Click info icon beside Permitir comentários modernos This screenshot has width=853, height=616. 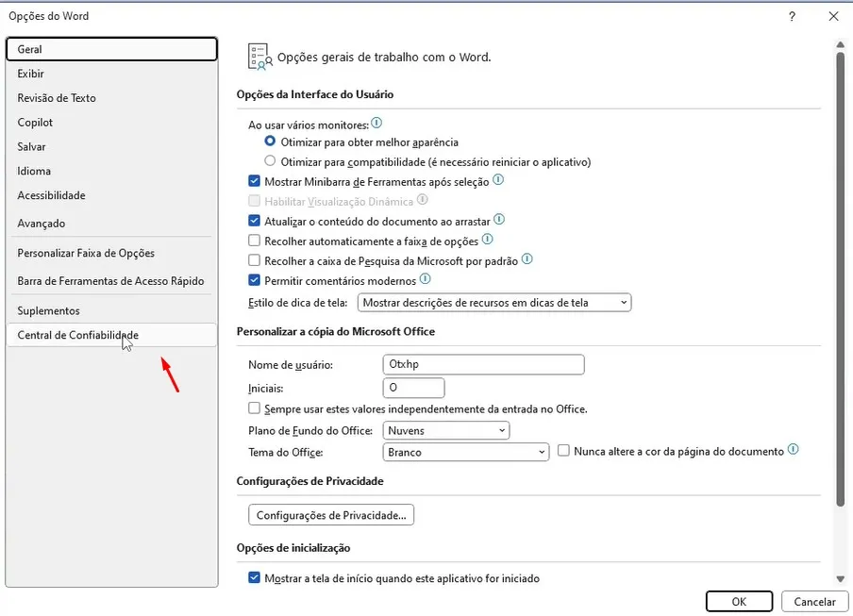coord(426,279)
